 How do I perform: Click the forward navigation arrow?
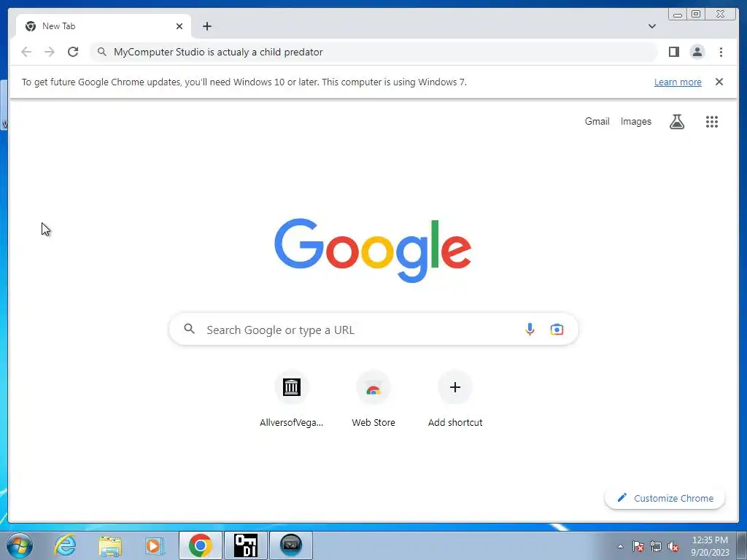point(50,52)
